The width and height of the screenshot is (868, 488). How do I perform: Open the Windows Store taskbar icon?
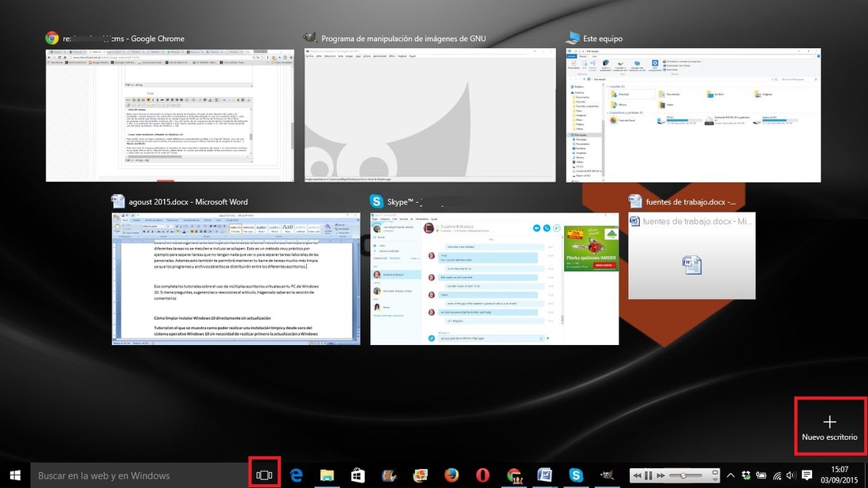pos(358,475)
